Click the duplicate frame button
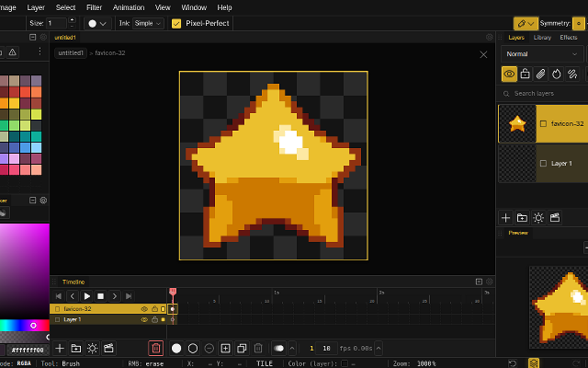The image size is (588, 368). (x=242, y=349)
